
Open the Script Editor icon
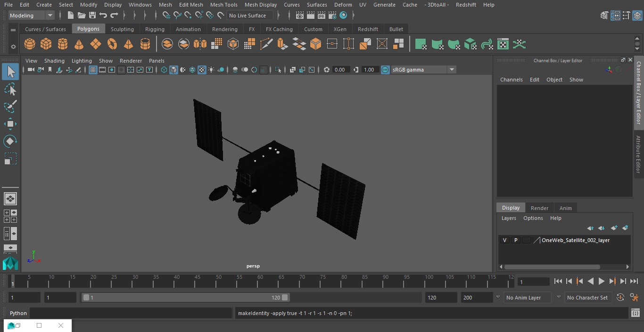tap(635, 313)
